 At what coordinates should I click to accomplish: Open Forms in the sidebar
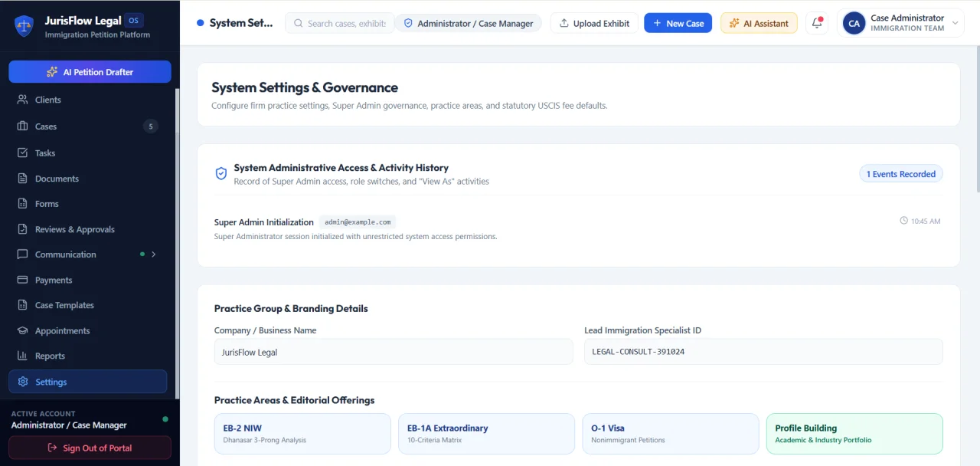pyautogui.click(x=88, y=204)
